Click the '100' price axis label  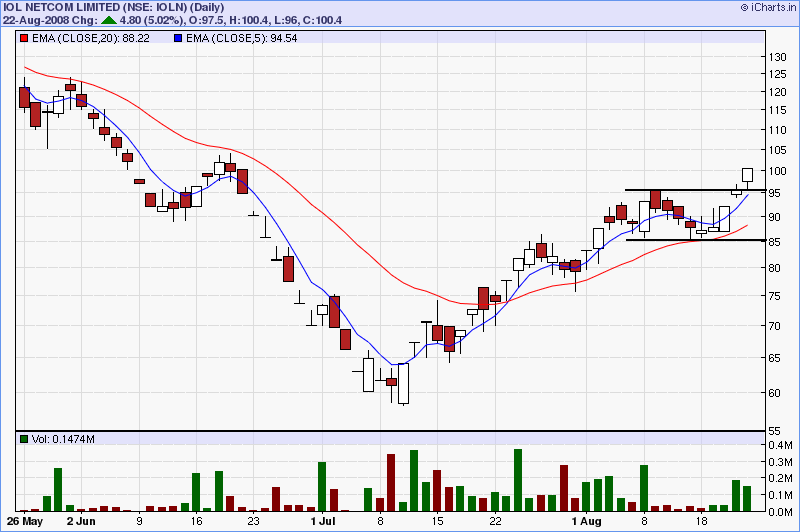coord(777,170)
